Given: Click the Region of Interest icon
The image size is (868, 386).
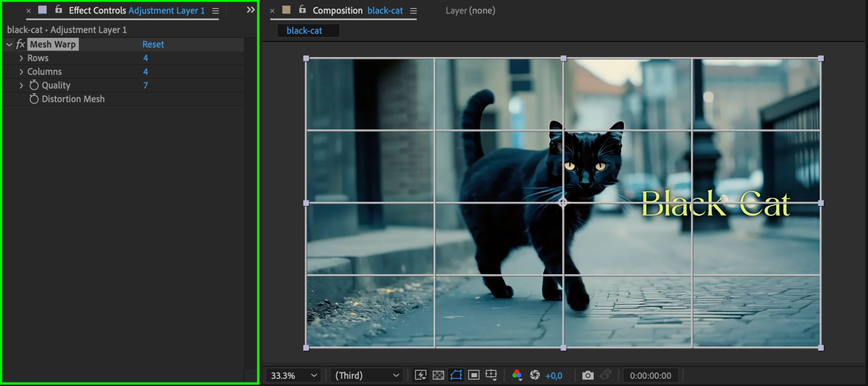Looking at the screenshot, I should tap(474, 375).
